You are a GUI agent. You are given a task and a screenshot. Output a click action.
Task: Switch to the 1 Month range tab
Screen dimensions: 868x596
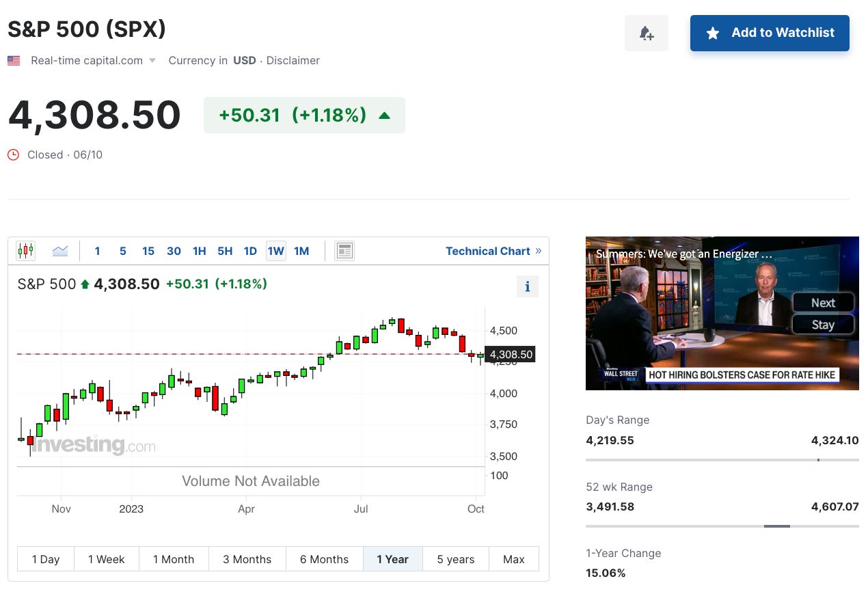[x=174, y=559]
